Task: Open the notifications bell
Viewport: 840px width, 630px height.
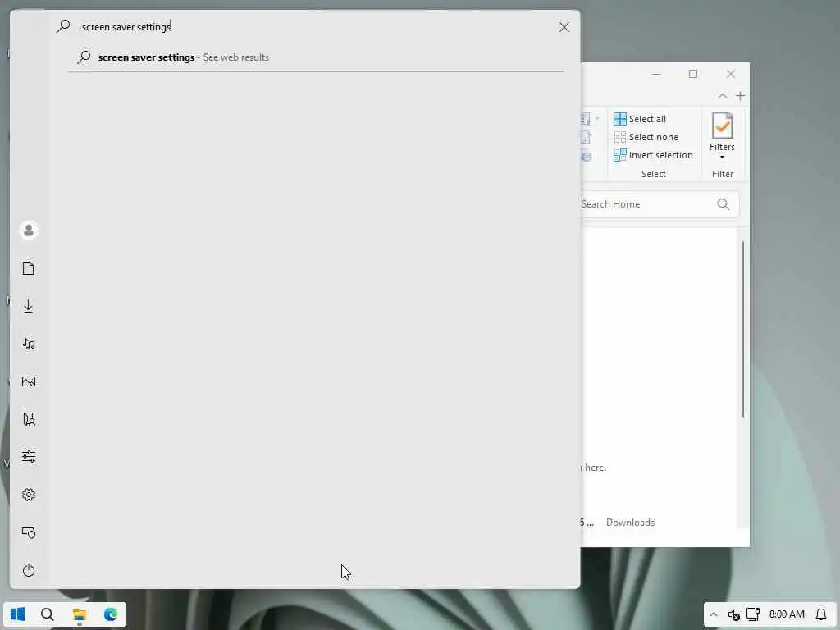Action: pos(821,614)
